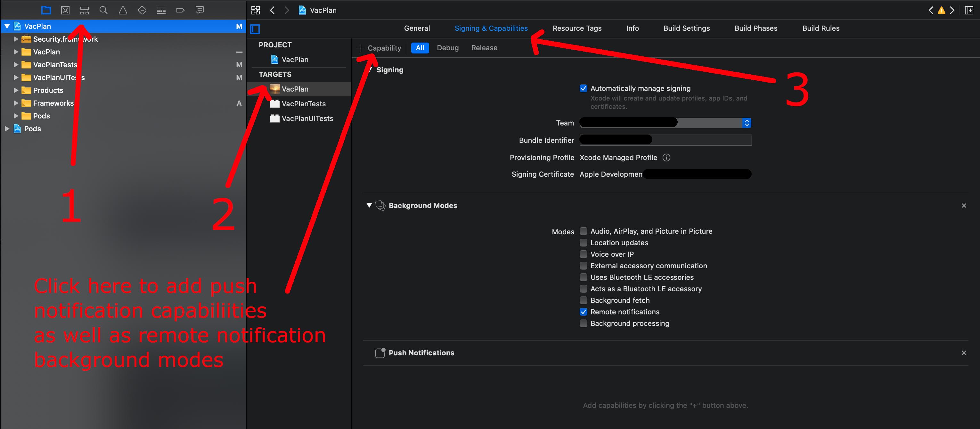Expand the Frameworks folder

coord(16,103)
